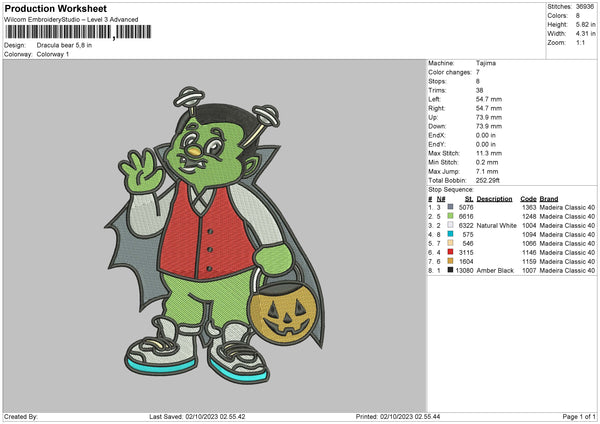Click the barcode under the worksheet title

(x=60, y=33)
